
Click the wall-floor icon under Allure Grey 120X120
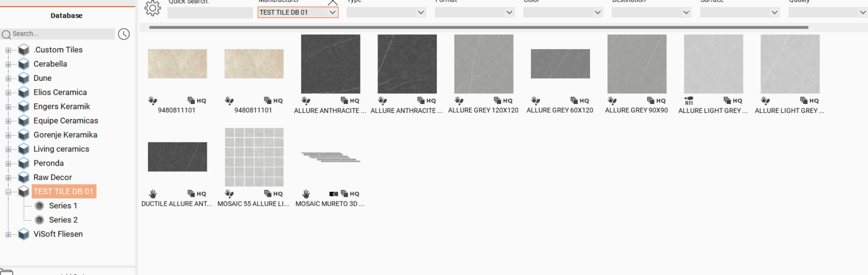click(x=459, y=101)
